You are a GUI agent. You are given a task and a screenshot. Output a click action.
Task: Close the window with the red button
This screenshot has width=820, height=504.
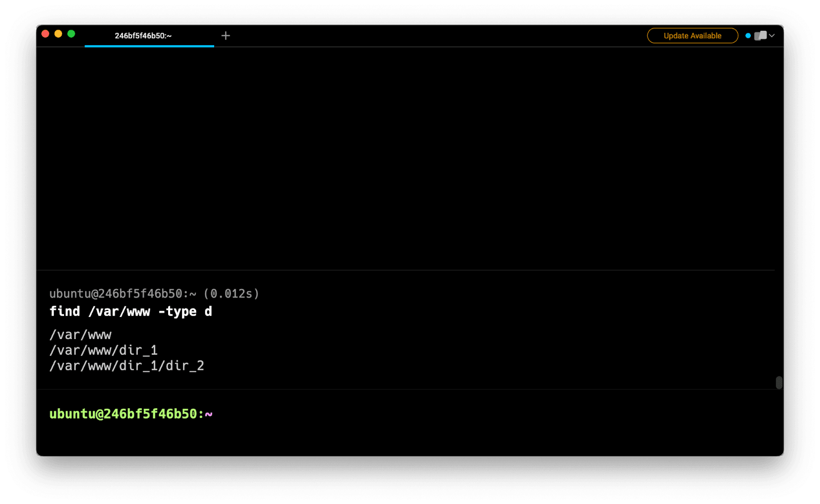click(x=45, y=34)
